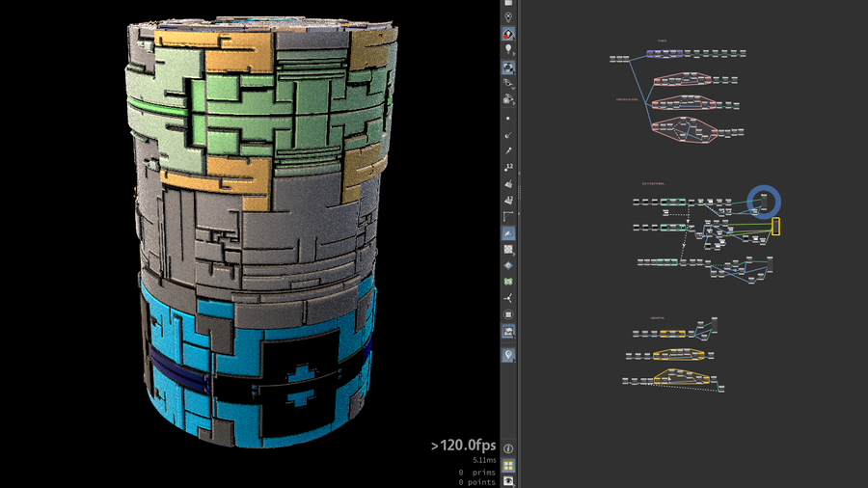
Task: Click the checkerboard pattern toolbar icon
Action: point(508,249)
